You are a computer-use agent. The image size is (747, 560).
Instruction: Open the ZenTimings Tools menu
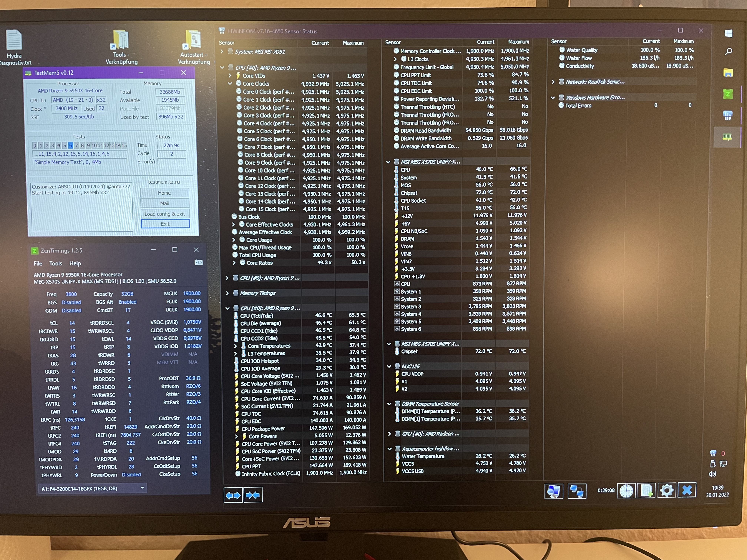(56, 264)
